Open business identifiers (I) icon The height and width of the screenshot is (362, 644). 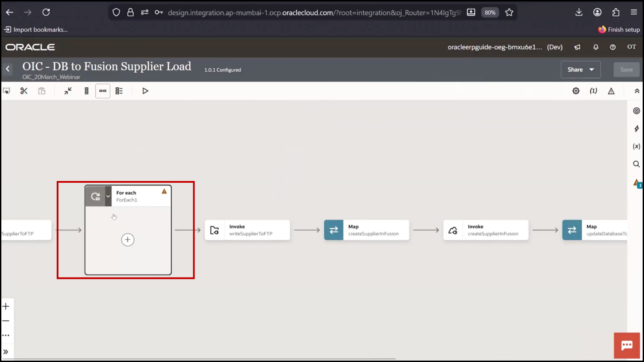593,91
